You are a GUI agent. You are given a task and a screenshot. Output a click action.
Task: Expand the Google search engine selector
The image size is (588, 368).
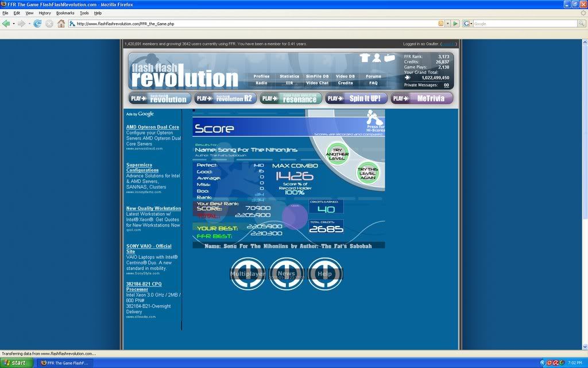click(x=468, y=24)
